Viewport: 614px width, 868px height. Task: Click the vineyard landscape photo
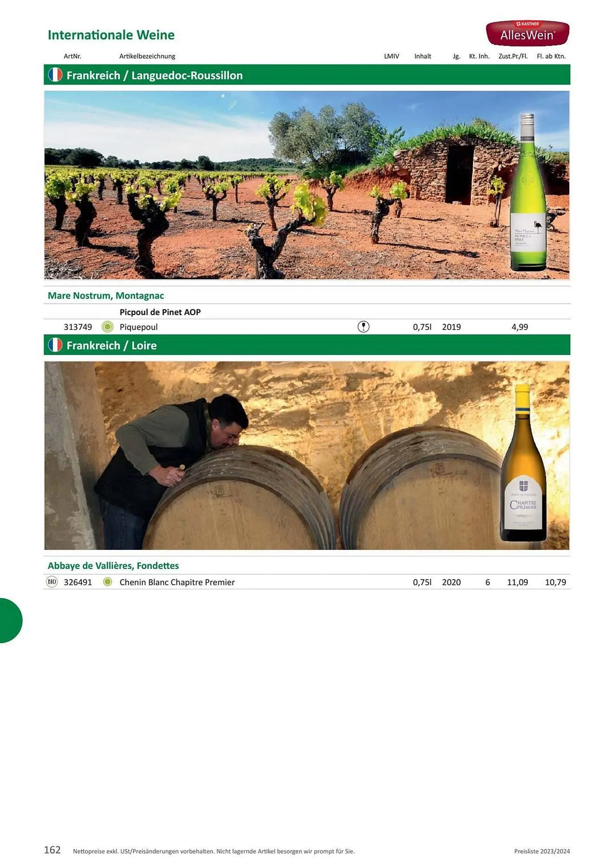(x=307, y=185)
